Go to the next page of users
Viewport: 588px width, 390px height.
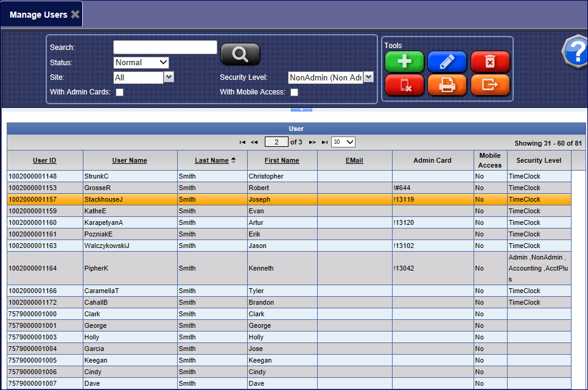(312, 142)
